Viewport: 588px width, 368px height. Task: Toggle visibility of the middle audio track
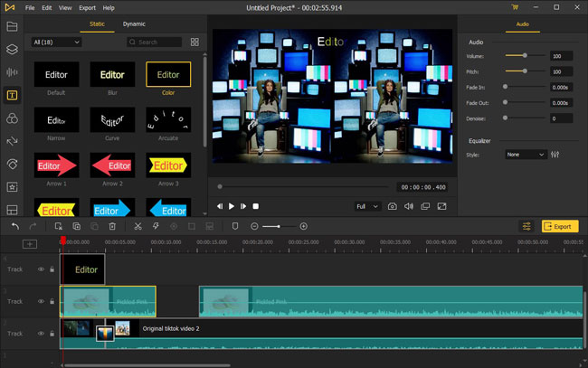tap(41, 301)
